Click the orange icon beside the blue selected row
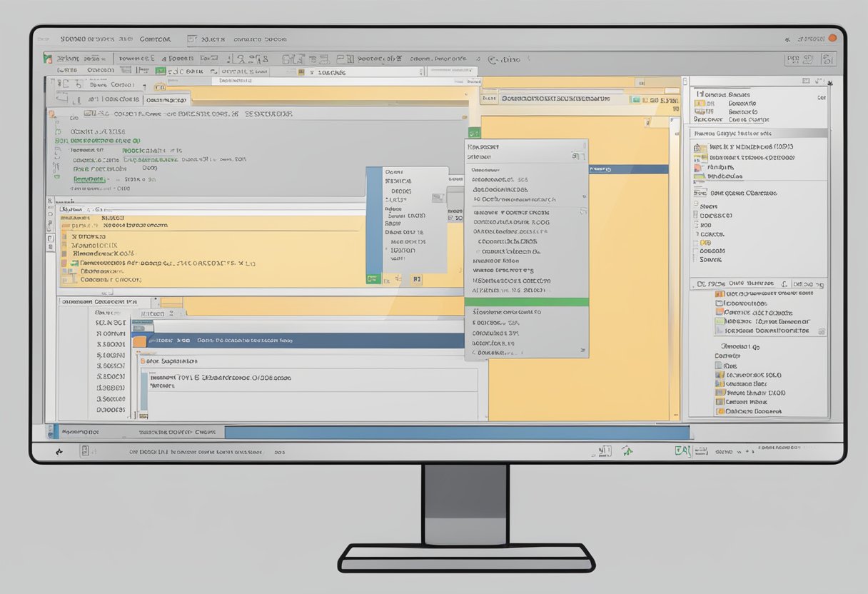868x594 pixels. click(x=139, y=341)
